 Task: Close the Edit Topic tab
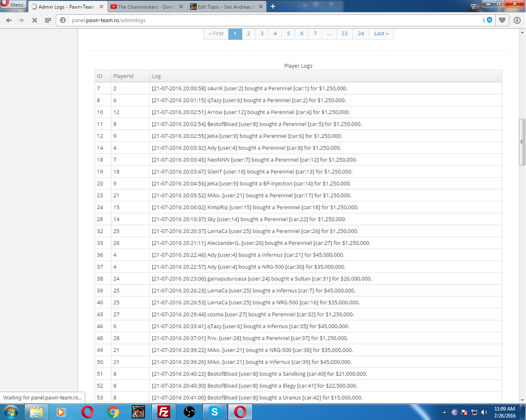[261, 7]
